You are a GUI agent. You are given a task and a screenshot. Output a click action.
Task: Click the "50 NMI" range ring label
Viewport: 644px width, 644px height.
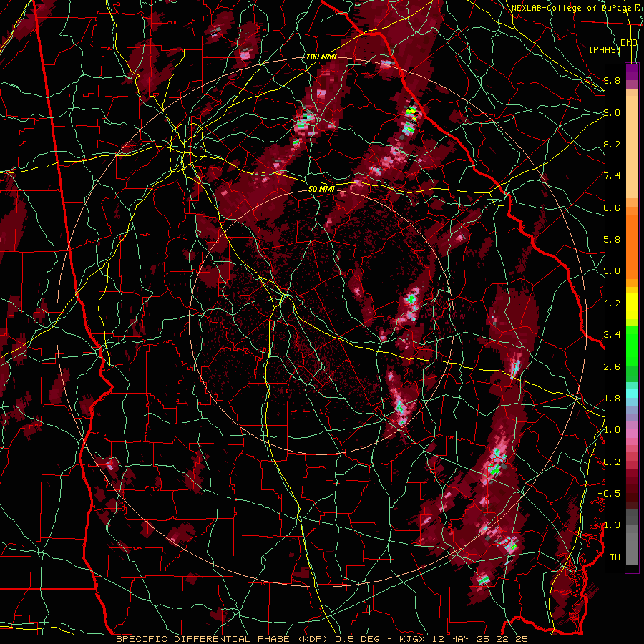(x=321, y=190)
